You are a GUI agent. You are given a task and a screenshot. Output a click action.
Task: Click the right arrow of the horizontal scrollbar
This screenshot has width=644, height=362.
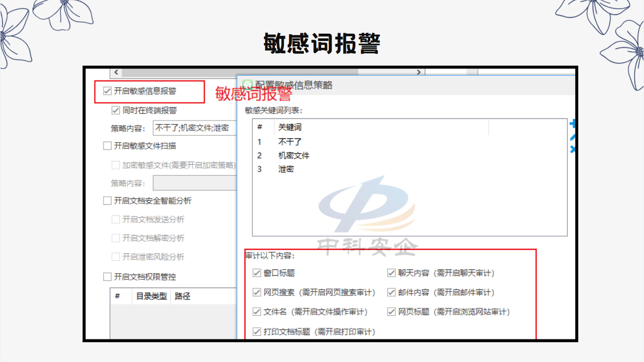point(418,72)
